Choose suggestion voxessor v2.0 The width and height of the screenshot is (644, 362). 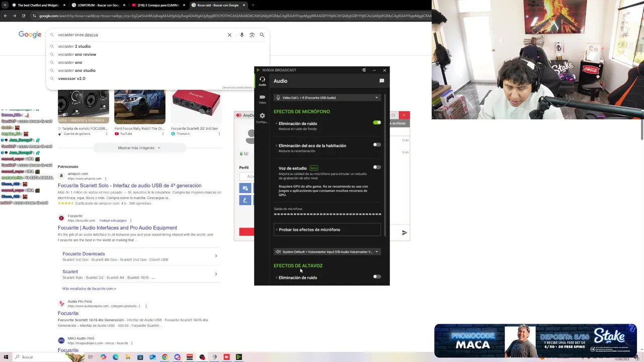(x=71, y=78)
